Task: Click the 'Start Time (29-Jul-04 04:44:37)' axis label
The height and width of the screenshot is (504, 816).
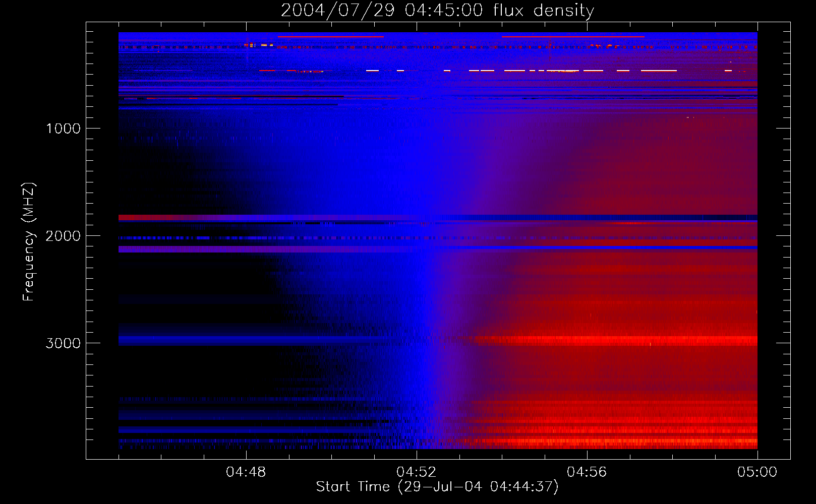Action: (x=437, y=487)
